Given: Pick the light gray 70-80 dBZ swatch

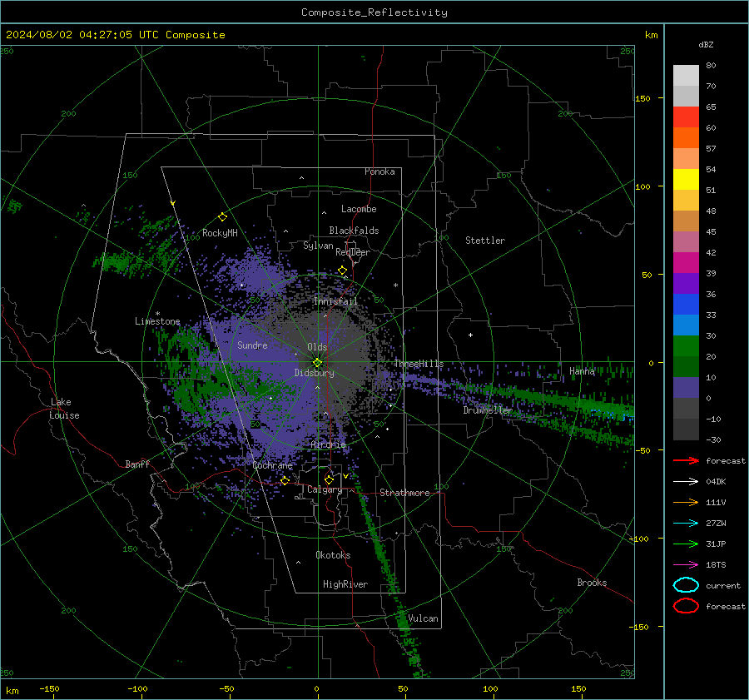Looking at the screenshot, I should 686,76.
